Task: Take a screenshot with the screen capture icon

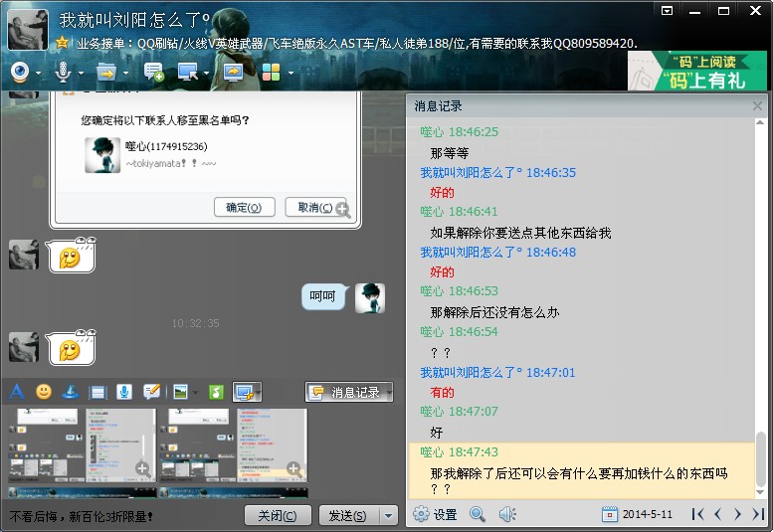Action: point(244,392)
